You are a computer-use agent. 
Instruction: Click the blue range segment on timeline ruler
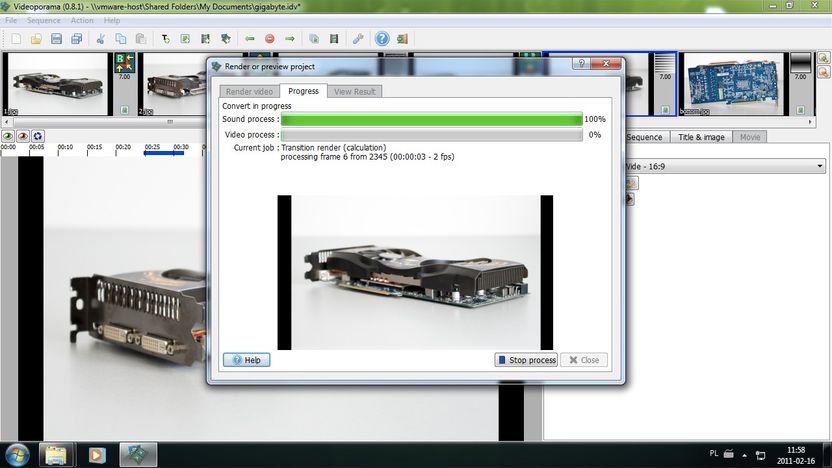click(x=164, y=153)
